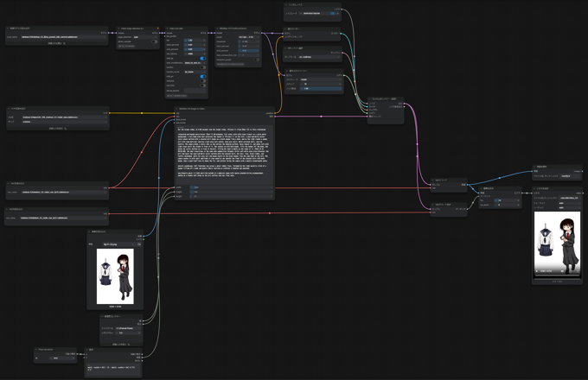The width and height of the screenshot is (588, 380).
Task: Toggle allow_compile in Patch Sage Attention node
Action: pyautogui.click(x=155, y=41)
